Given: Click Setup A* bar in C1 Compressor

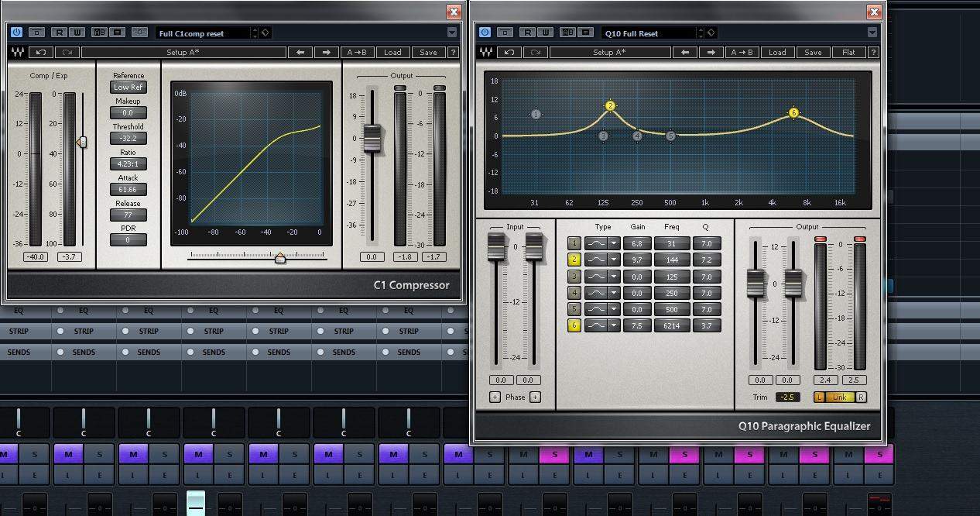Looking at the screenshot, I should 183,53.
